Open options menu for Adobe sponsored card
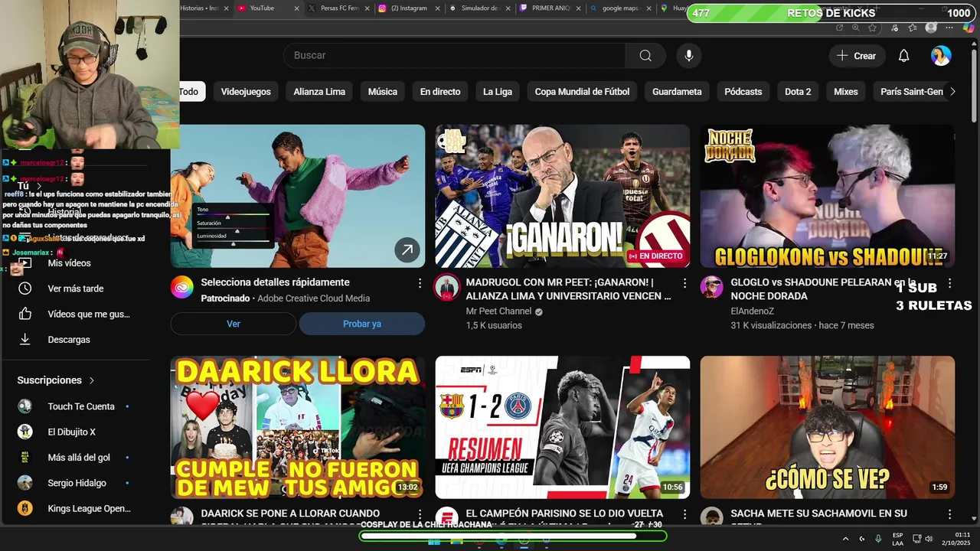The width and height of the screenshot is (980, 551). (420, 283)
